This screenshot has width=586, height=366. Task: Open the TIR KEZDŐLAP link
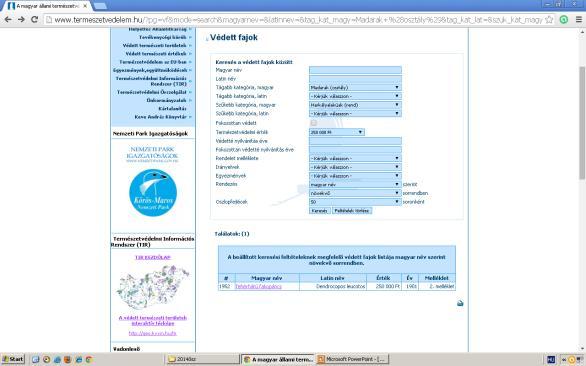pos(153,257)
